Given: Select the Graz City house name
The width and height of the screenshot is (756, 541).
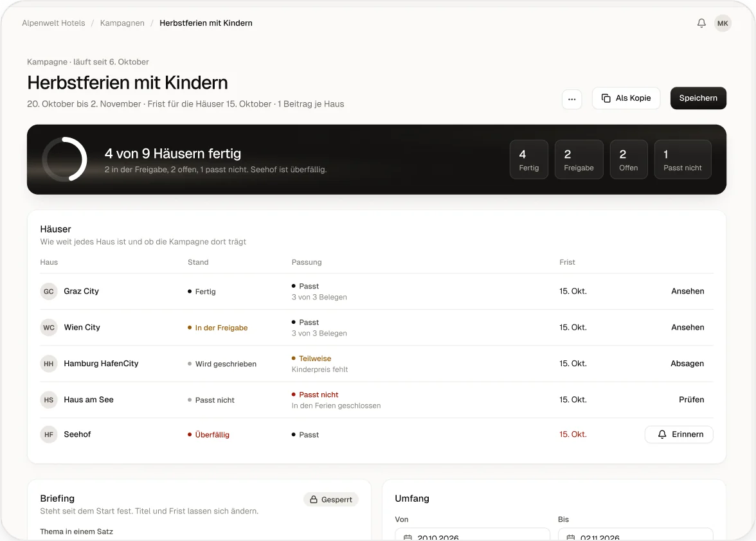Looking at the screenshot, I should 81,291.
